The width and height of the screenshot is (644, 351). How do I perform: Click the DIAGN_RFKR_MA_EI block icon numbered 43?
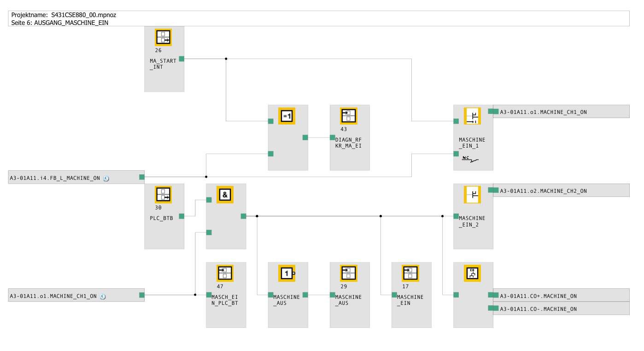coord(348,116)
